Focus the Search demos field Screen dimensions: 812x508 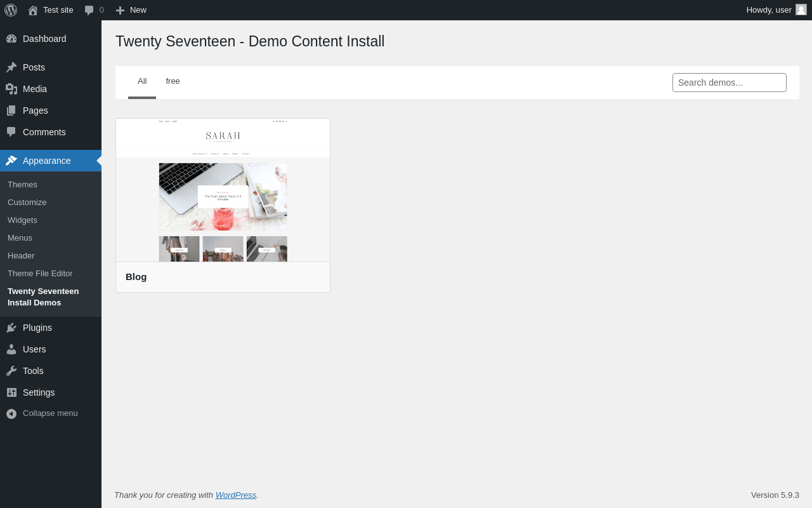pyautogui.click(x=730, y=83)
